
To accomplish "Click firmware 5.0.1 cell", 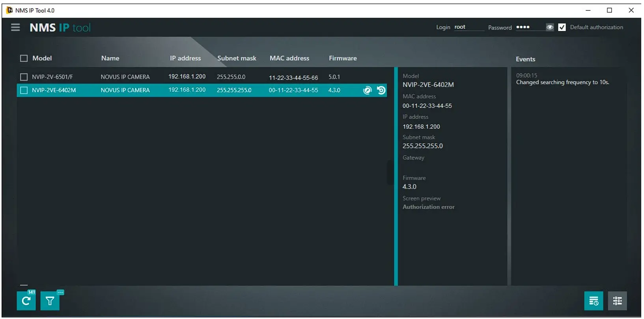I will [334, 77].
